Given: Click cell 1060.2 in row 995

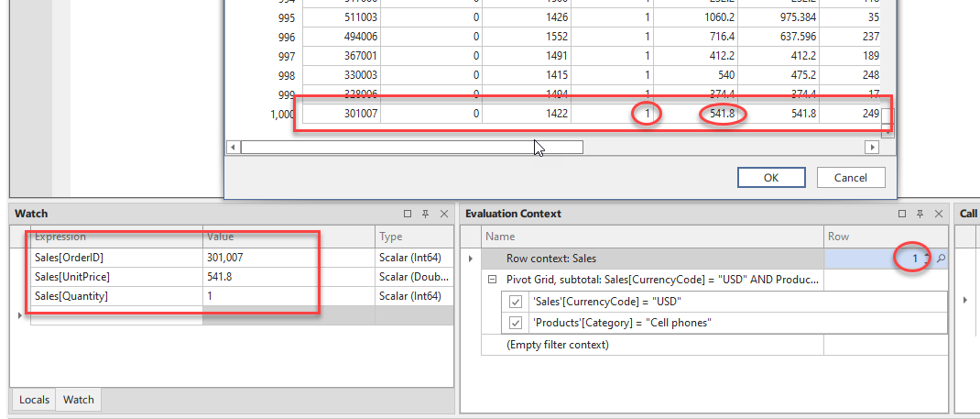Looking at the screenshot, I should [x=696, y=17].
